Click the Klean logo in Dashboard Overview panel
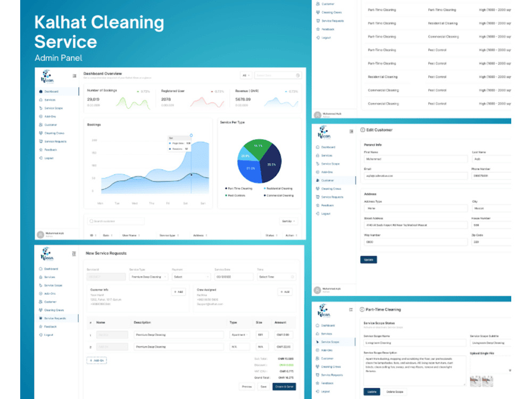Viewport: 532px width, 399px height. (x=47, y=77)
